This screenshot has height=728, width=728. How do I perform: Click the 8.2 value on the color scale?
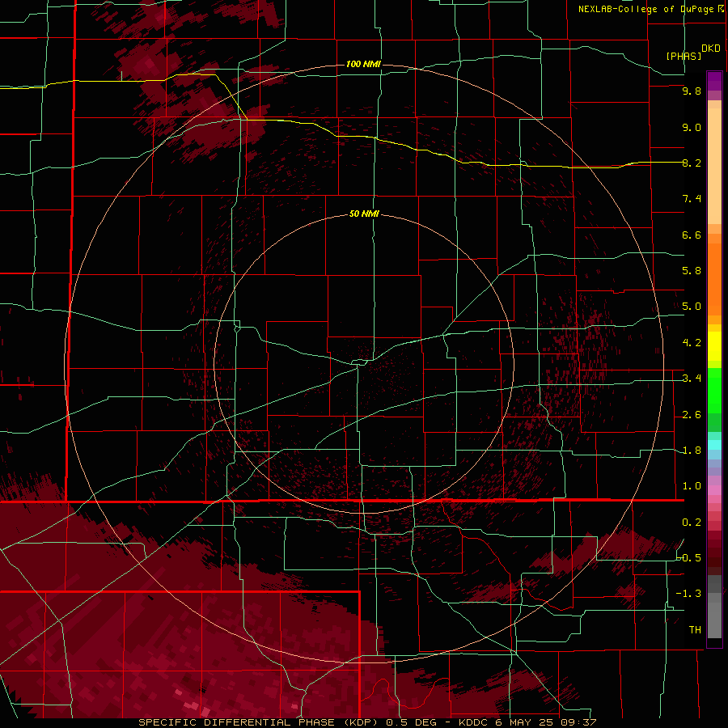(x=692, y=163)
